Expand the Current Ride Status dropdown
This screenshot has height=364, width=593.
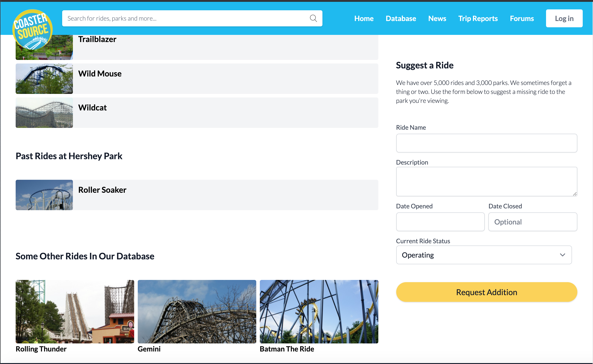pyautogui.click(x=484, y=255)
